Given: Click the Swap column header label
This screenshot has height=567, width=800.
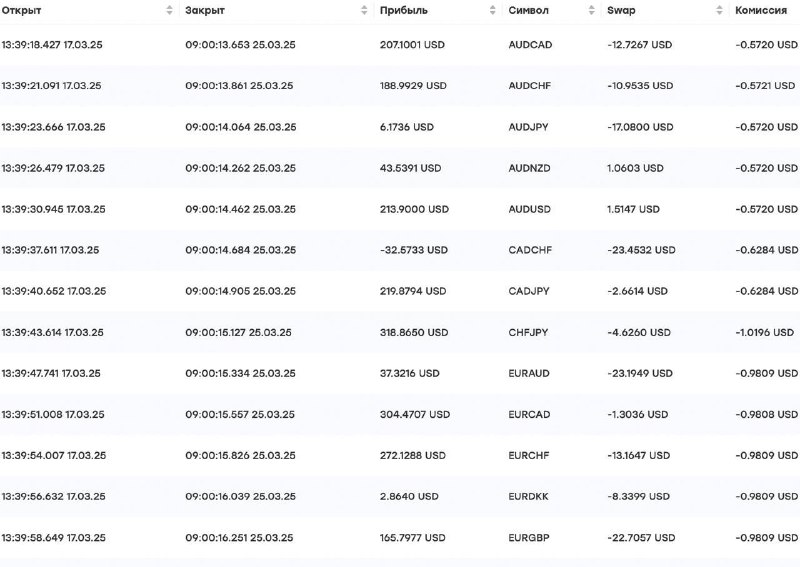Looking at the screenshot, I should [x=621, y=10].
